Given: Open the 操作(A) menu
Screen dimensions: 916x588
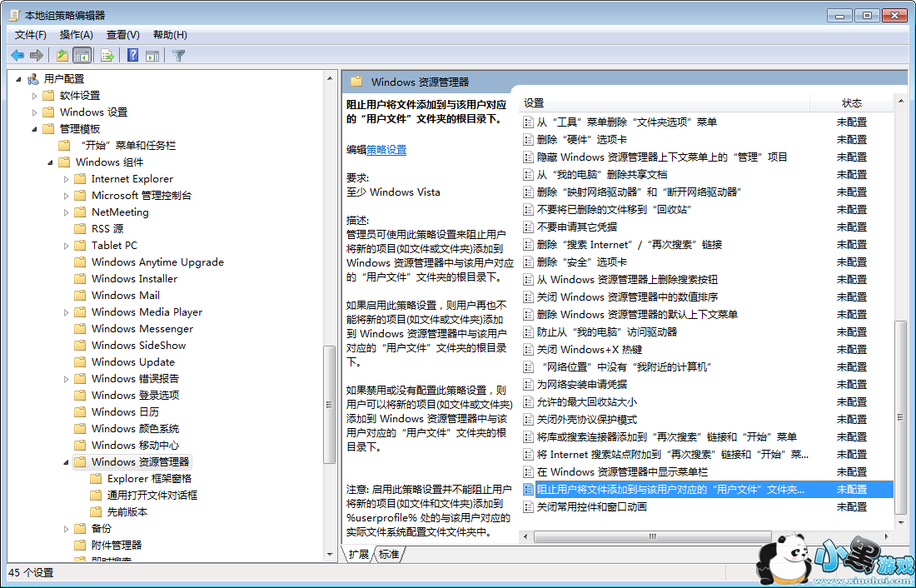Looking at the screenshot, I should [76, 34].
